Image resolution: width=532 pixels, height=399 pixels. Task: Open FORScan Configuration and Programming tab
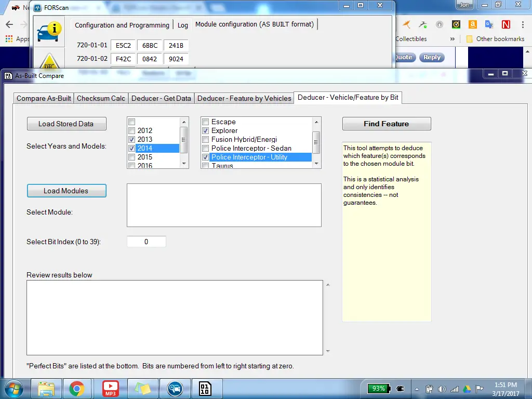122,25
